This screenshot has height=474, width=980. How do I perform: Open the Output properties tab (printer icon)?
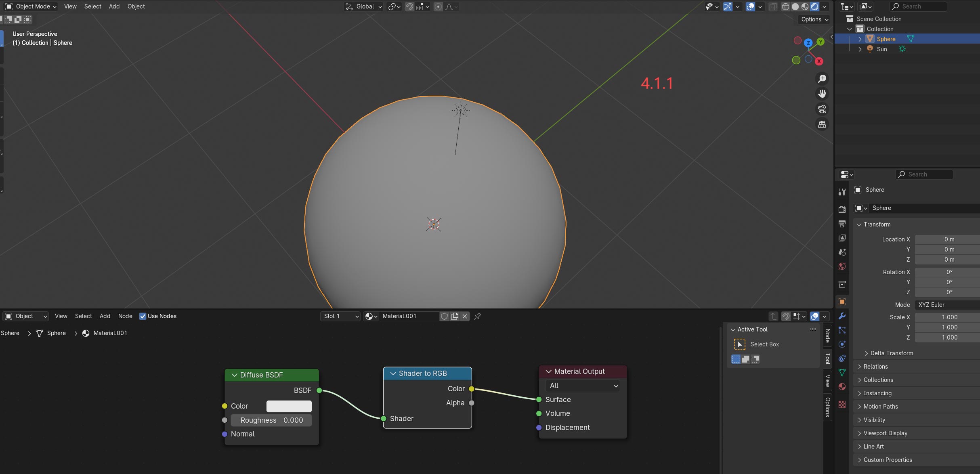(842, 224)
